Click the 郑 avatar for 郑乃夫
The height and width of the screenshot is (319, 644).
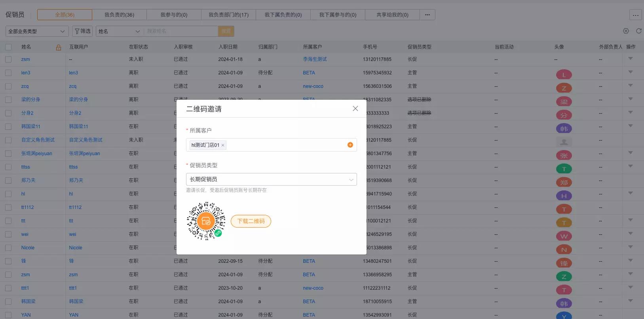point(564,182)
